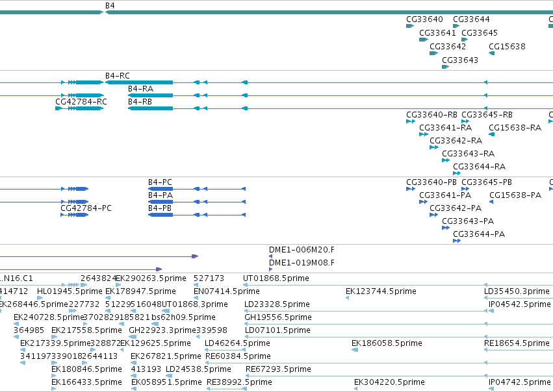This screenshot has height=392, width=553.
Task: Click the CG33641-PA protein arrow
Action: [x=423, y=202]
